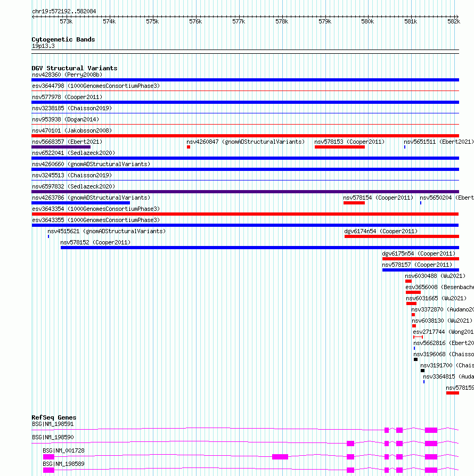
Task: Select nsv4515621 (gnomADStructuralVariants) label
Action: coord(107,232)
